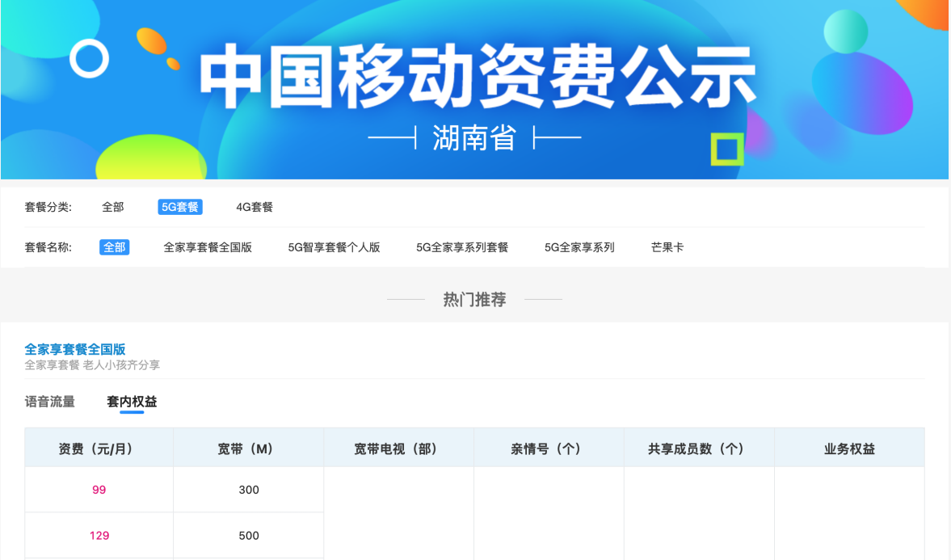Viewport: 951px width, 560px height.
Task: Choose 全部 in the 套餐名称 filter row
Action: coord(115,246)
